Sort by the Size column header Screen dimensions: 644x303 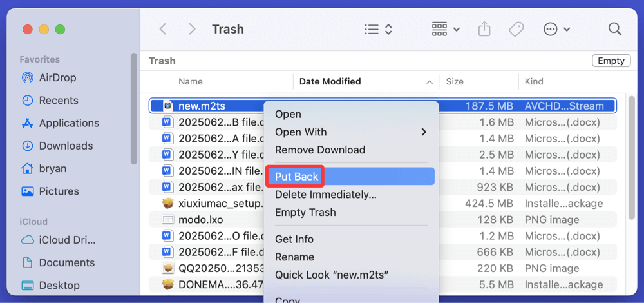click(455, 81)
